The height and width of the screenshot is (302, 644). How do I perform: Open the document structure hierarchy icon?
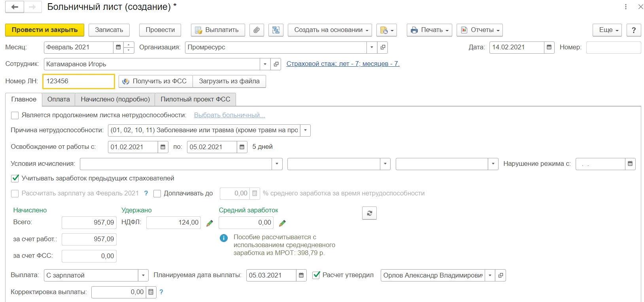(x=276, y=30)
